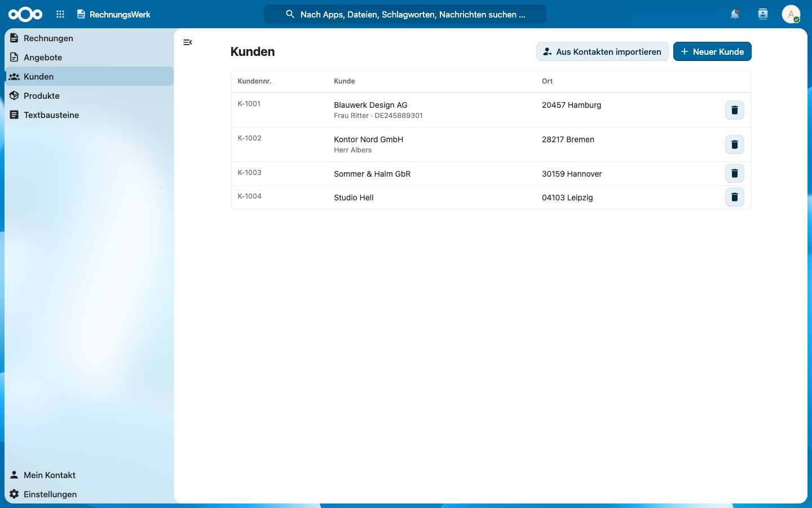Viewport: 812px width, 508px height.
Task: Click the Textbausteine icon
Action: [x=14, y=115]
